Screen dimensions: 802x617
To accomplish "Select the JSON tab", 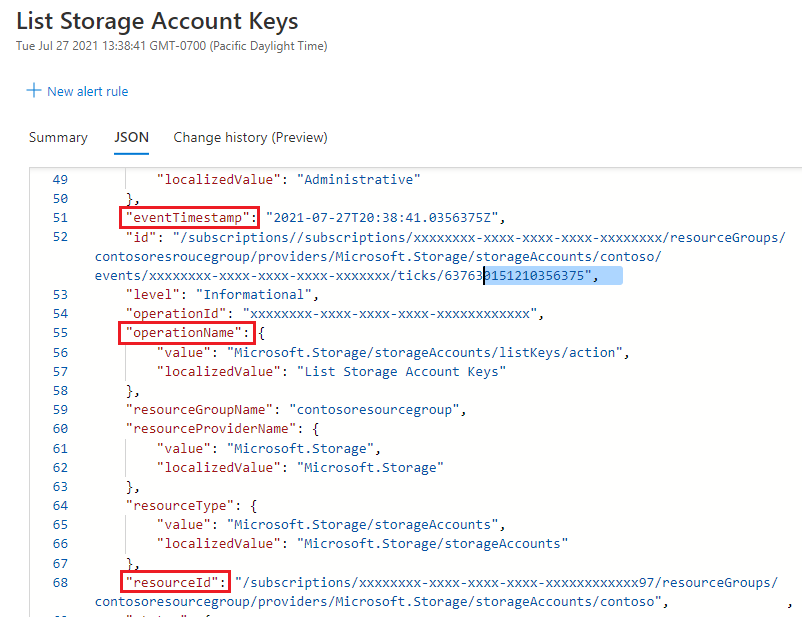I will coord(131,137).
